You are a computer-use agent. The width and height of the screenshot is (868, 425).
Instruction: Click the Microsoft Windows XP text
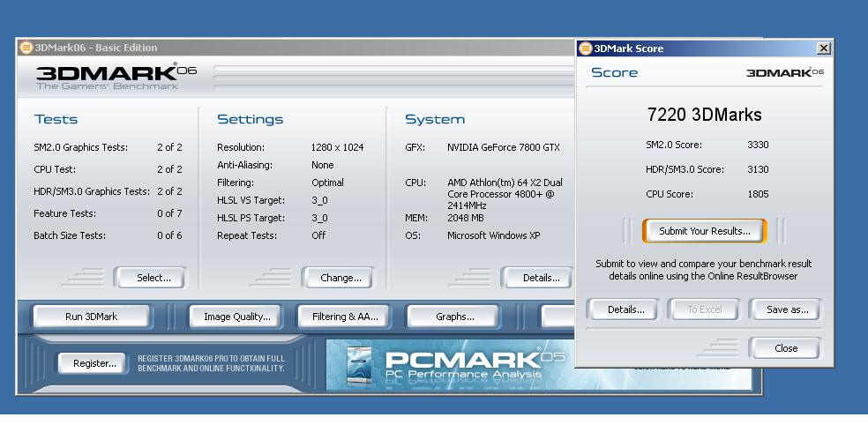(494, 235)
